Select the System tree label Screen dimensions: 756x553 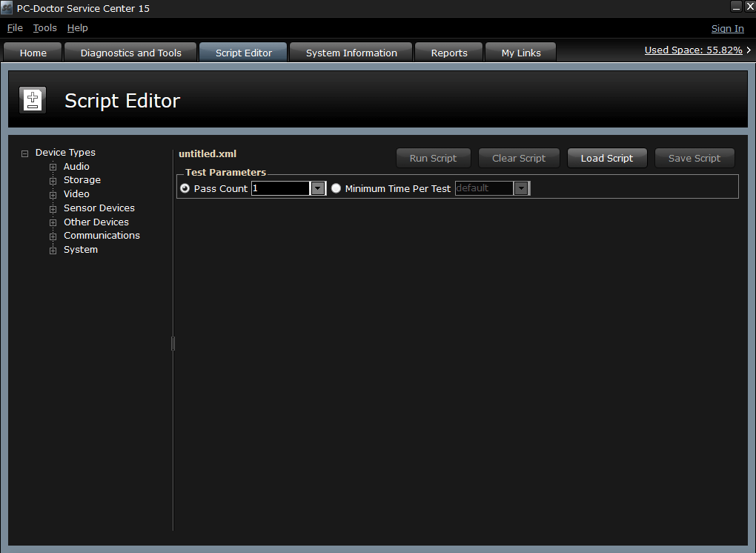point(81,249)
